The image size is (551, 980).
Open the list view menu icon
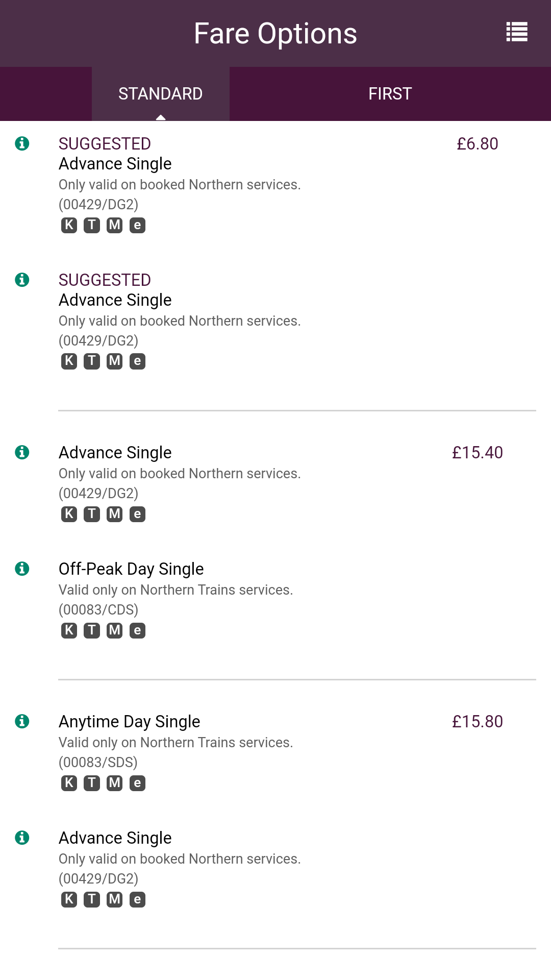pos(516,32)
